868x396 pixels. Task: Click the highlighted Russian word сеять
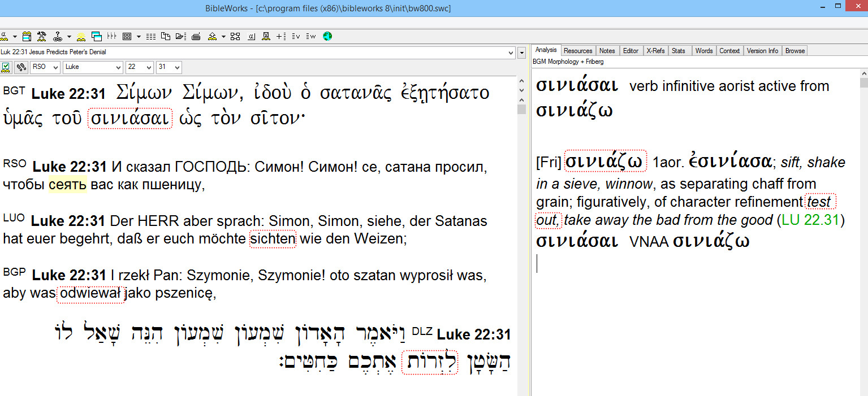67,185
